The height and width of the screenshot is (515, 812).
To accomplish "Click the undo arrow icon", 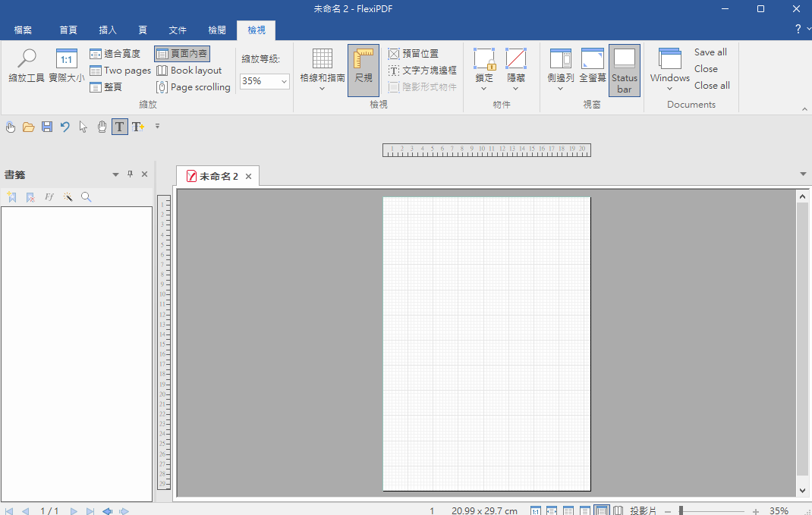I will [65, 127].
